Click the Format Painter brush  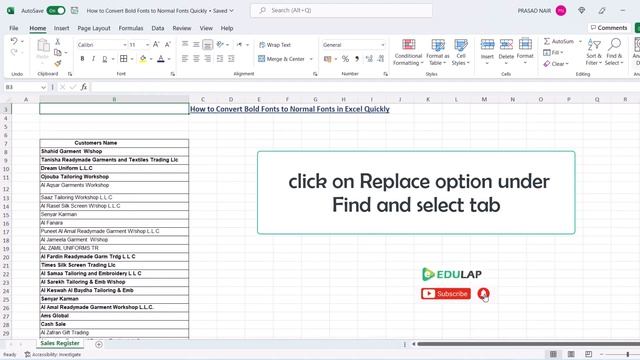(58, 63)
